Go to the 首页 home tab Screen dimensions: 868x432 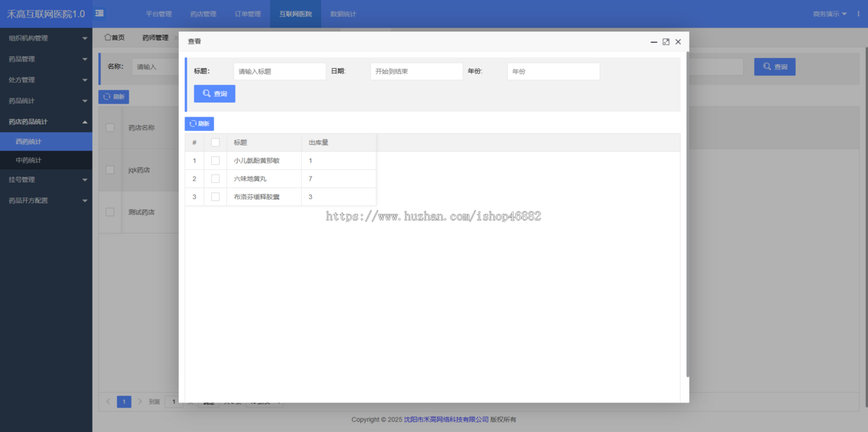(114, 38)
